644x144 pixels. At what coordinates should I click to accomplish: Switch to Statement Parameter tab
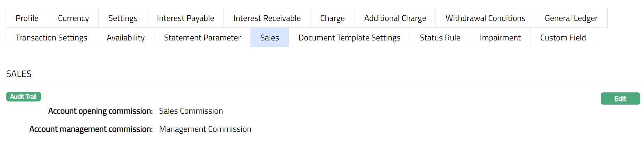[x=203, y=38]
